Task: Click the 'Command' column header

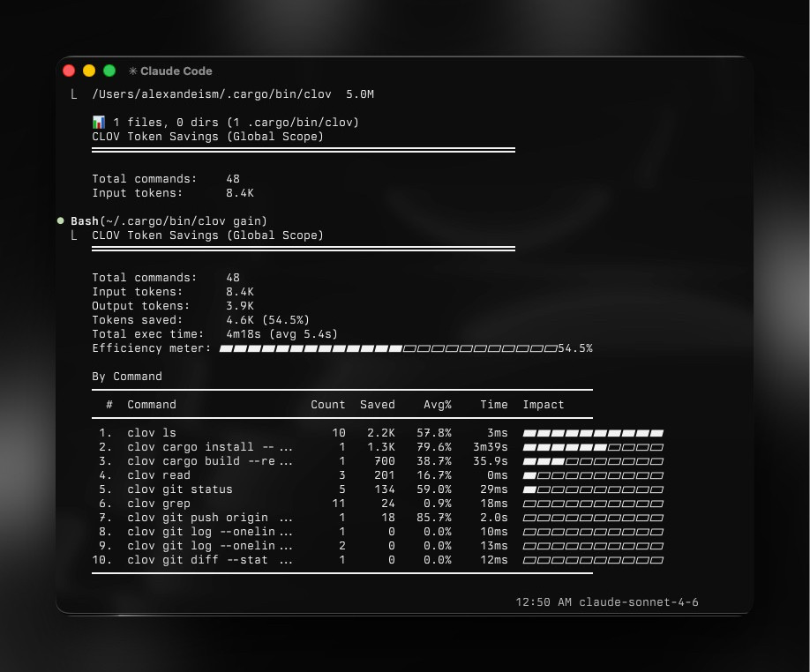Action: pos(152,405)
